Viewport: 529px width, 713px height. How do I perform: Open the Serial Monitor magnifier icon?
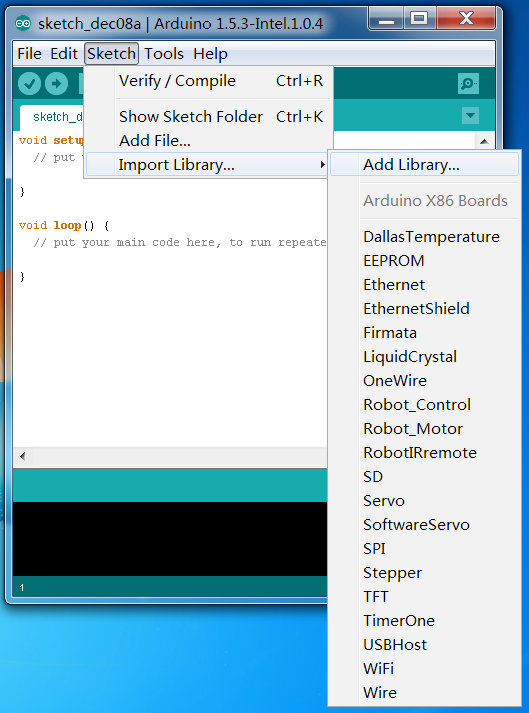(x=468, y=84)
